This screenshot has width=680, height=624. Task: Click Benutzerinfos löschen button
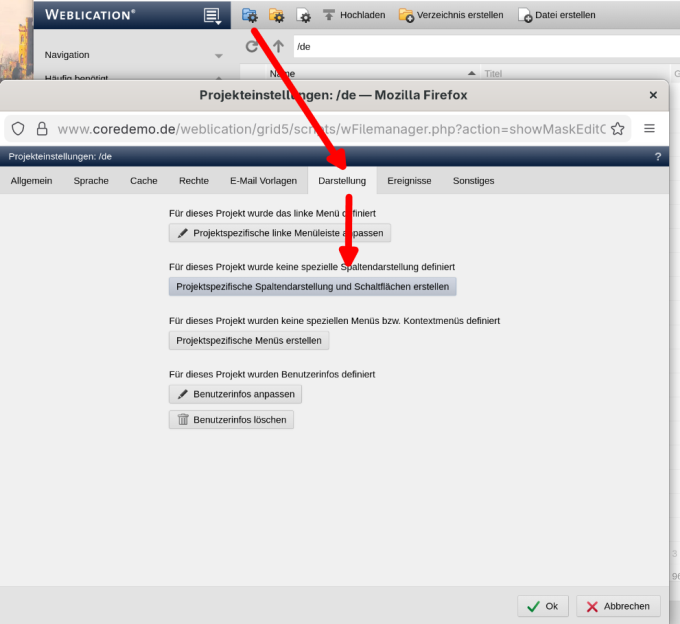click(231, 420)
